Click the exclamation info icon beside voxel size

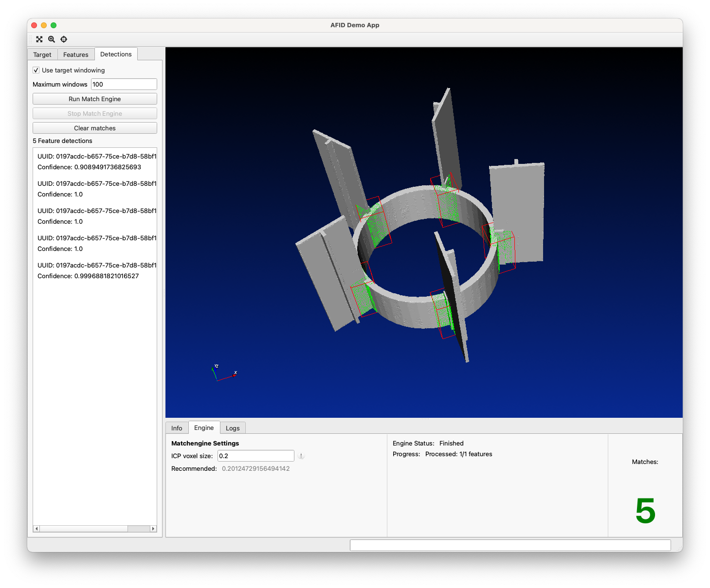301,456
